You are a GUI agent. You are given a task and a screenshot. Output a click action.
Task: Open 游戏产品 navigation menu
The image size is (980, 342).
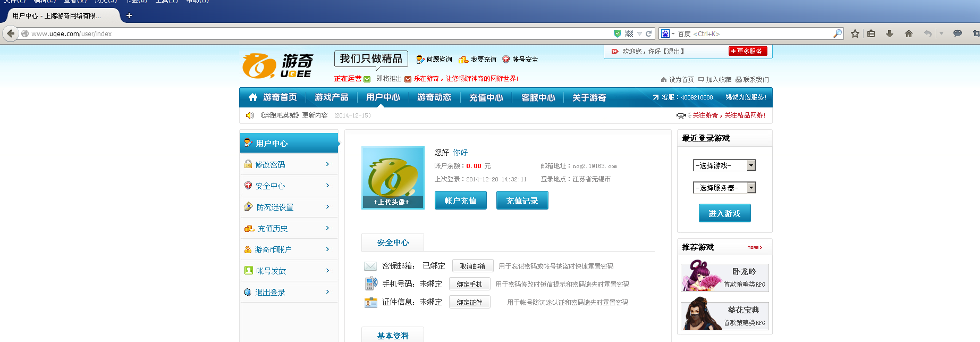tap(331, 97)
